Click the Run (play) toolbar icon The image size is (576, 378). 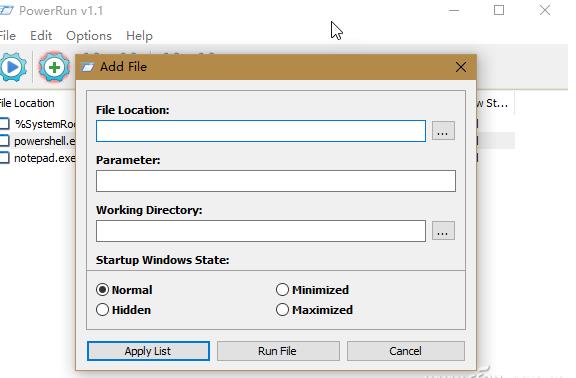[x=13, y=67]
